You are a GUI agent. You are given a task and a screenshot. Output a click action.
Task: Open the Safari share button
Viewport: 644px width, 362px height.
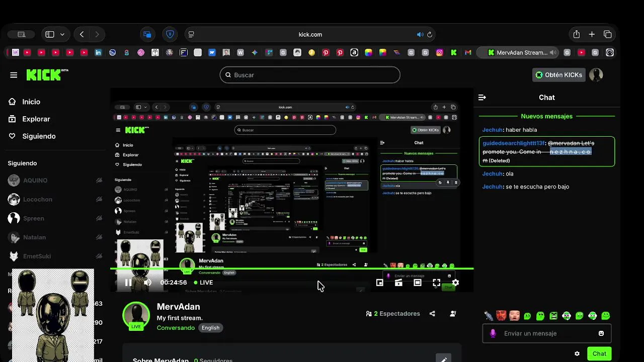tap(577, 34)
